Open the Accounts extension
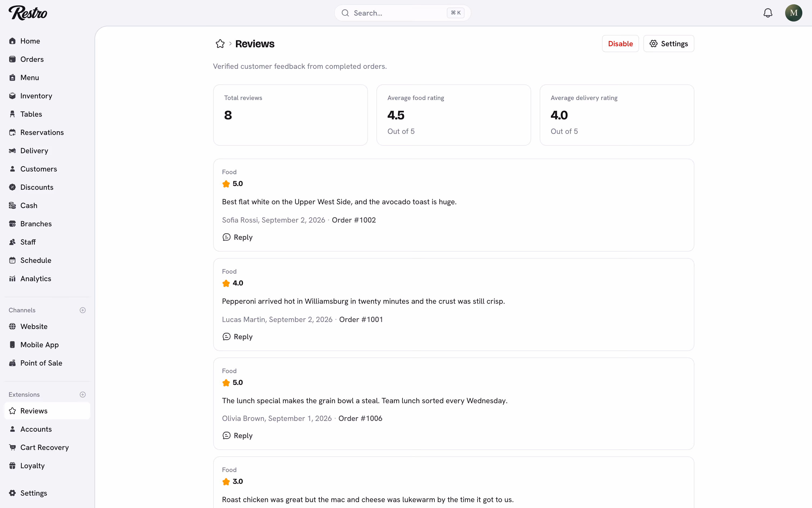The image size is (812, 508). point(47,429)
